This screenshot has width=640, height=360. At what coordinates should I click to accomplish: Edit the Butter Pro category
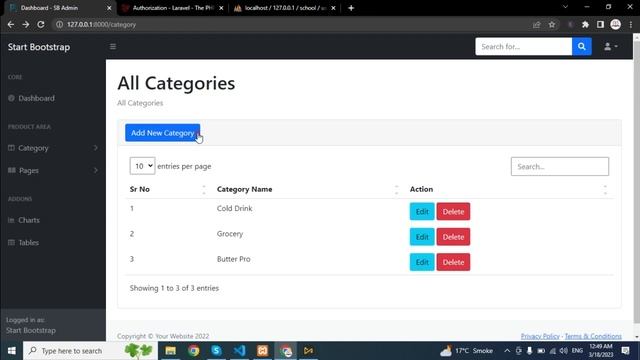pos(422,262)
